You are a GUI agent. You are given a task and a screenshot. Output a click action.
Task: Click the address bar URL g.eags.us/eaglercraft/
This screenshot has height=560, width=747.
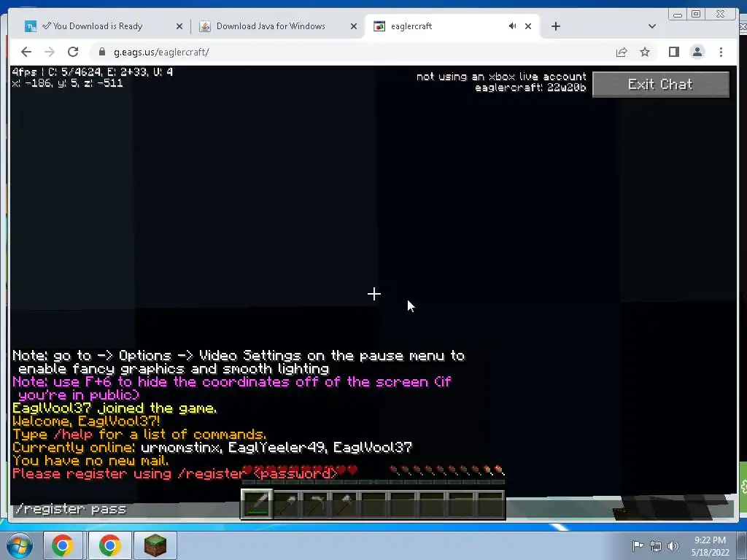[161, 52]
